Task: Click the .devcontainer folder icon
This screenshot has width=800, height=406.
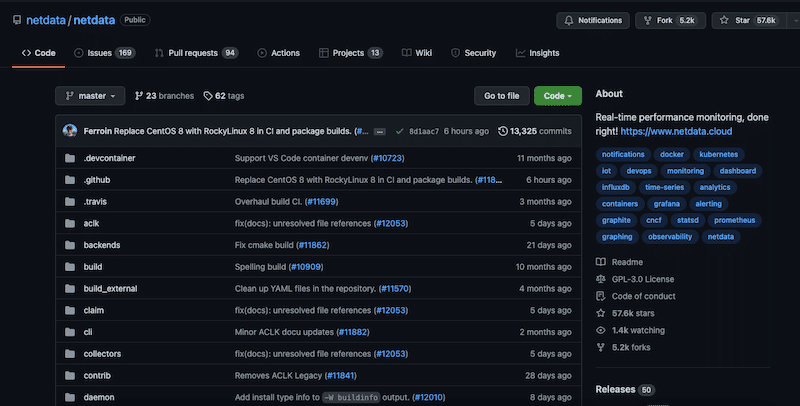Action: [x=70, y=158]
